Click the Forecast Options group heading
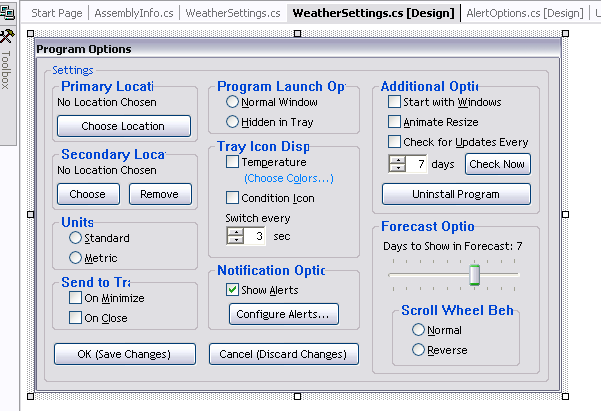 click(428, 226)
